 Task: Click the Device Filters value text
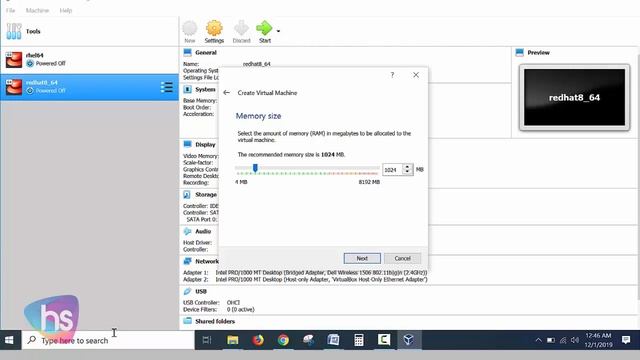coord(240,309)
